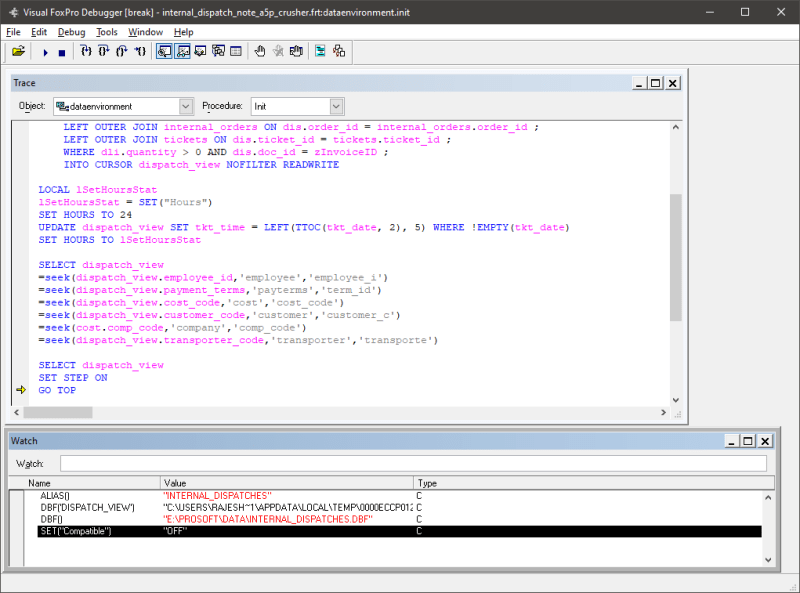
Task: Click the SET HOURS TO 24 line
Action: (x=85, y=214)
